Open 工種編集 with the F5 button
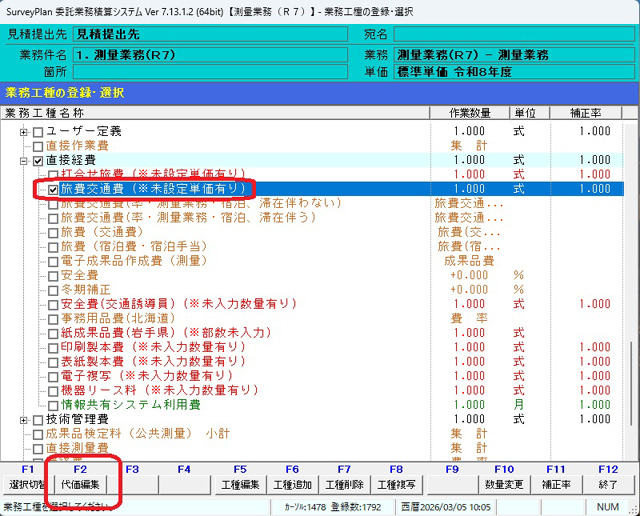The image size is (640, 516). (x=239, y=484)
